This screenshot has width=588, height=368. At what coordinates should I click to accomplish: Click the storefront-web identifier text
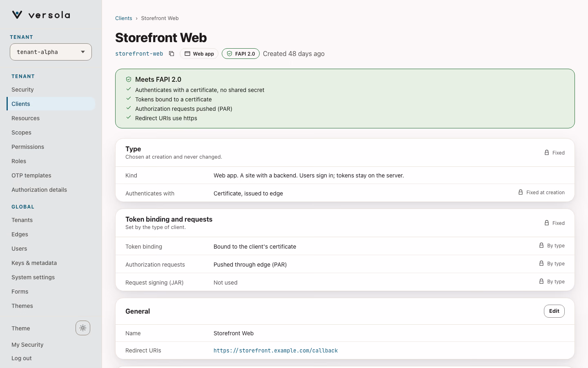(x=139, y=54)
